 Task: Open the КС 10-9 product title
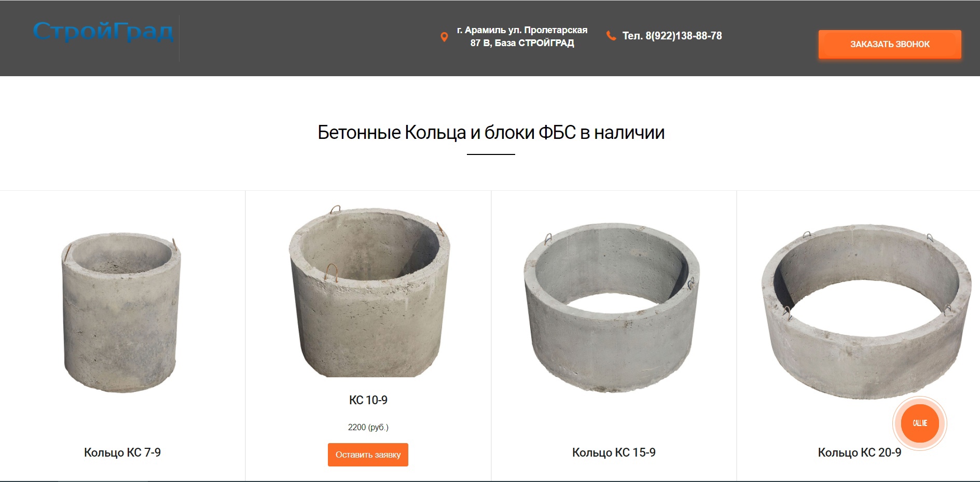[x=368, y=400]
